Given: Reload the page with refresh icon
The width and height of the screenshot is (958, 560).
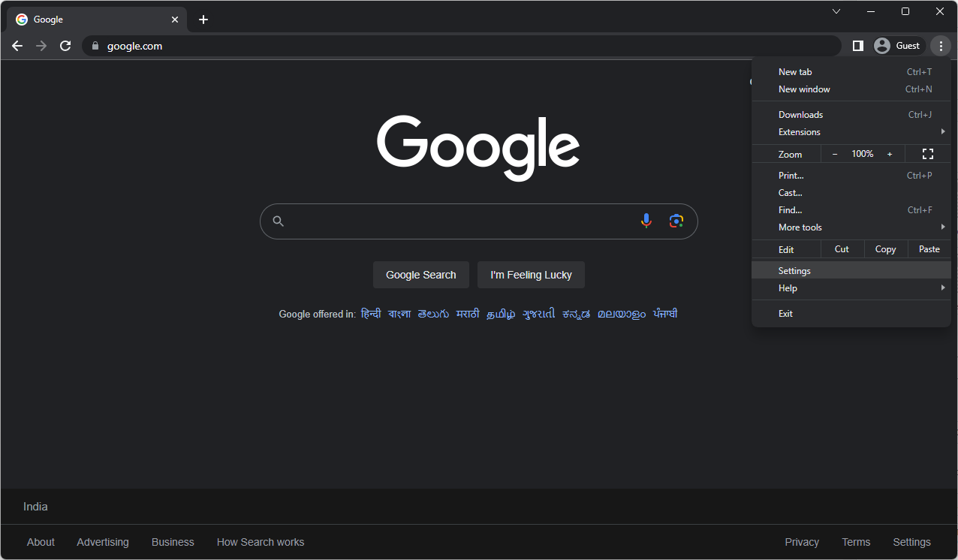Looking at the screenshot, I should click(x=65, y=46).
